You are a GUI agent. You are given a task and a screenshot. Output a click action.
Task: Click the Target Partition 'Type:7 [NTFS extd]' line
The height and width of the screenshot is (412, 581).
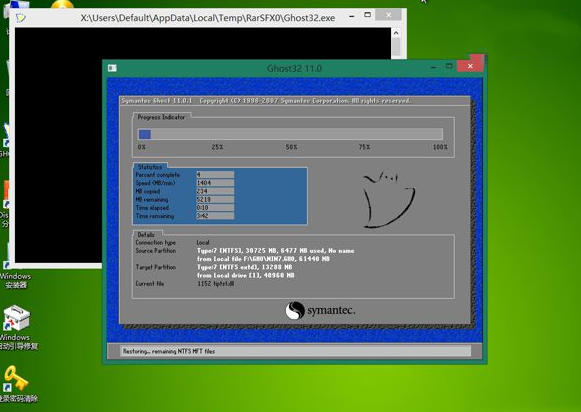click(x=245, y=267)
